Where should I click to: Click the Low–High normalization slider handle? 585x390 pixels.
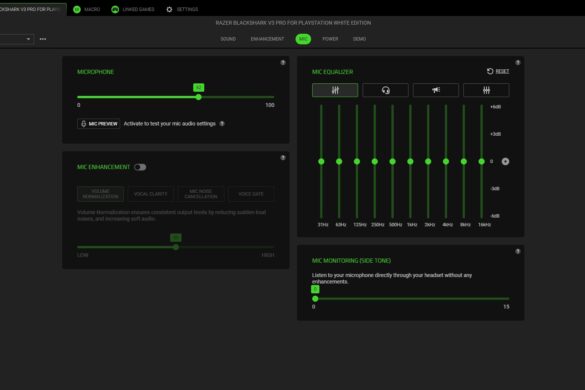(x=176, y=247)
